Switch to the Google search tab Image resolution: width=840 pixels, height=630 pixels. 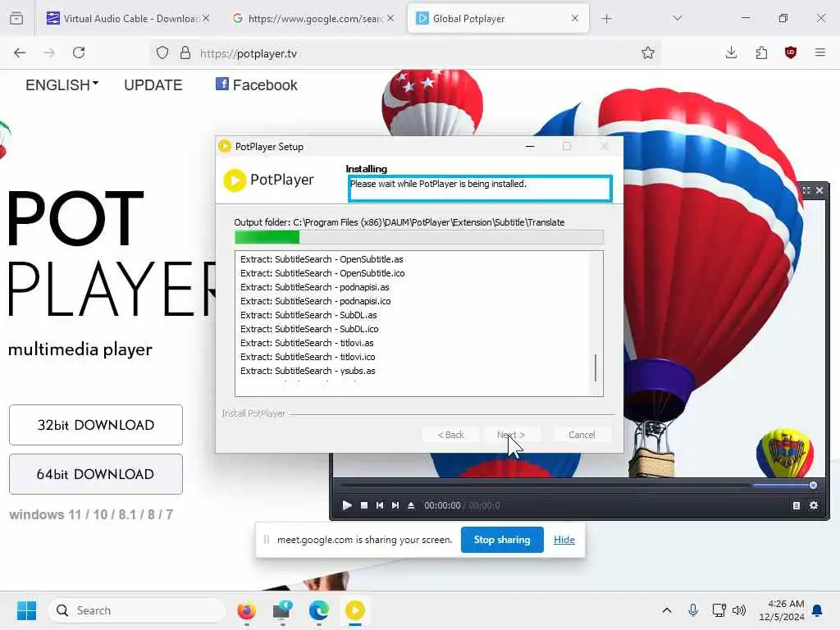coord(313,18)
